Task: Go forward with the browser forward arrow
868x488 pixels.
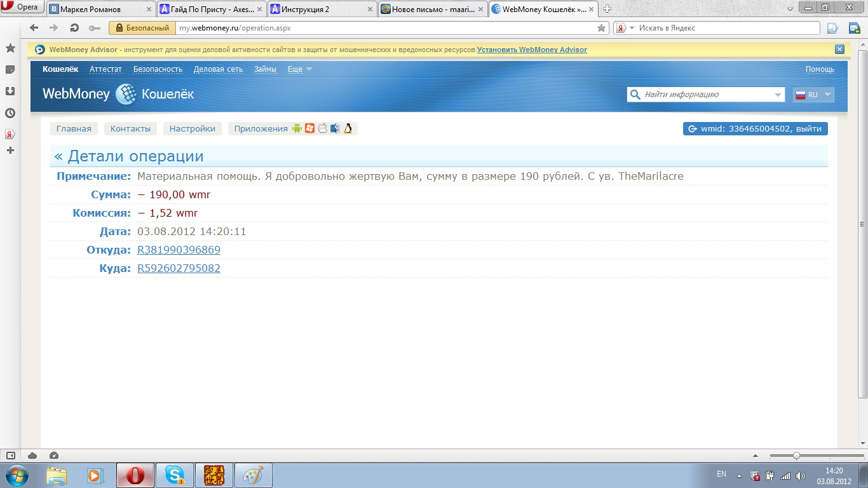Action: [x=54, y=28]
